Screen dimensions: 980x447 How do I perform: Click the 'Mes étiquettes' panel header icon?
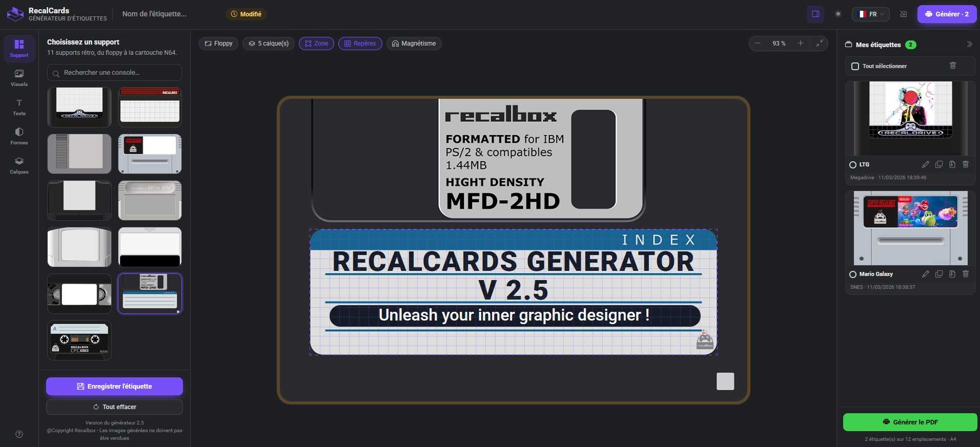point(848,45)
